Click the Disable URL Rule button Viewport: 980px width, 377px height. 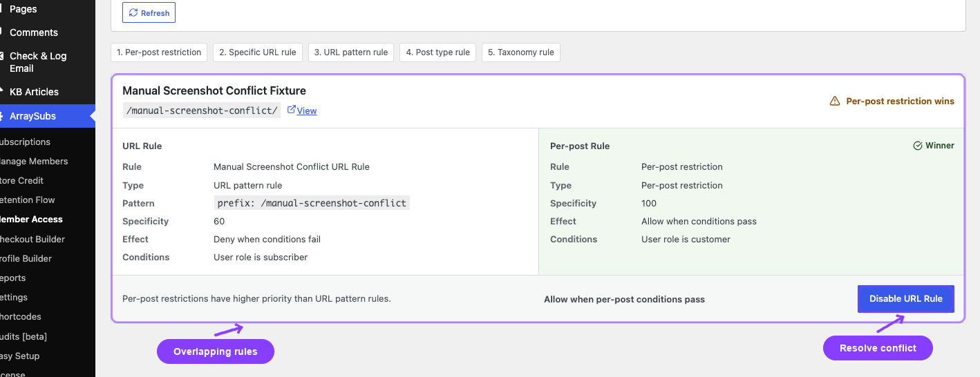(906, 299)
